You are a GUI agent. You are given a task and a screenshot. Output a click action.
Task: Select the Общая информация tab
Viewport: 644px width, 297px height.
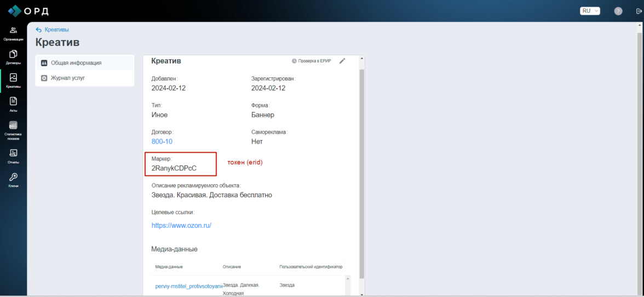point(84,63)
